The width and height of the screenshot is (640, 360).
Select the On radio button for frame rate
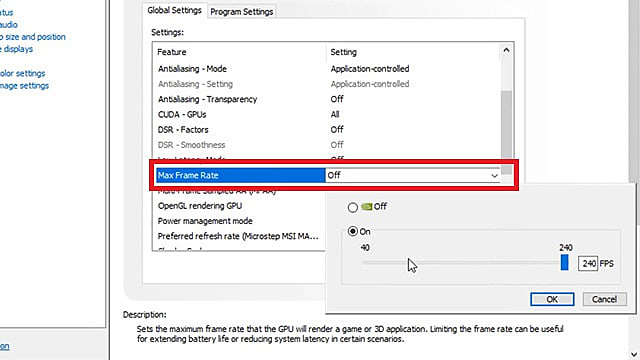coord(353,231)
